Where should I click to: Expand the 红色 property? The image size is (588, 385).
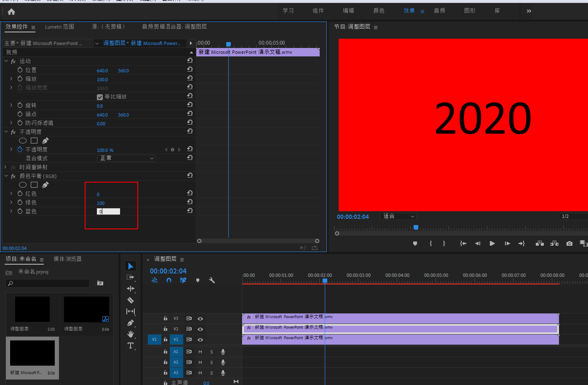pos(11,194)
